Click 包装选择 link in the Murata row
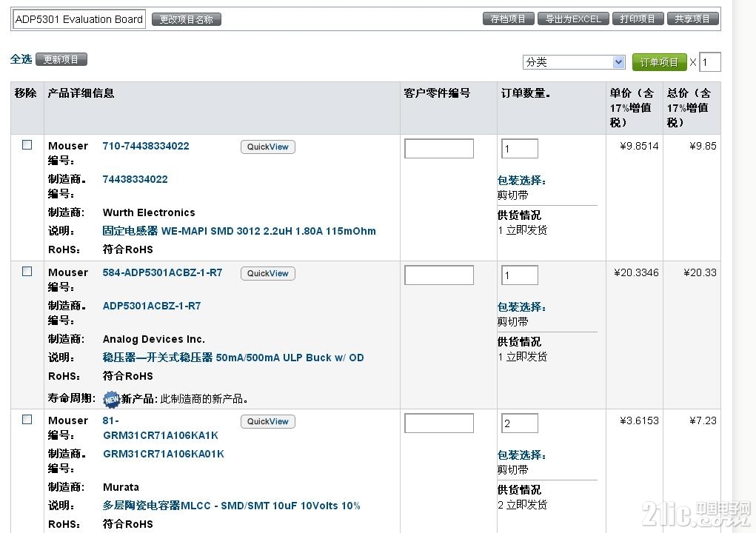756x533 pixels. coord(522,455)
